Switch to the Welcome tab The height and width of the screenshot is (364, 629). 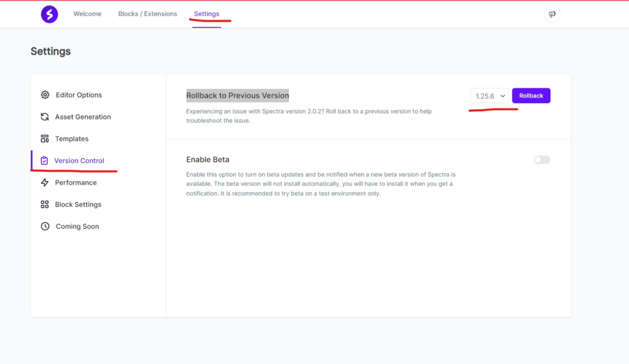(87, 14)
